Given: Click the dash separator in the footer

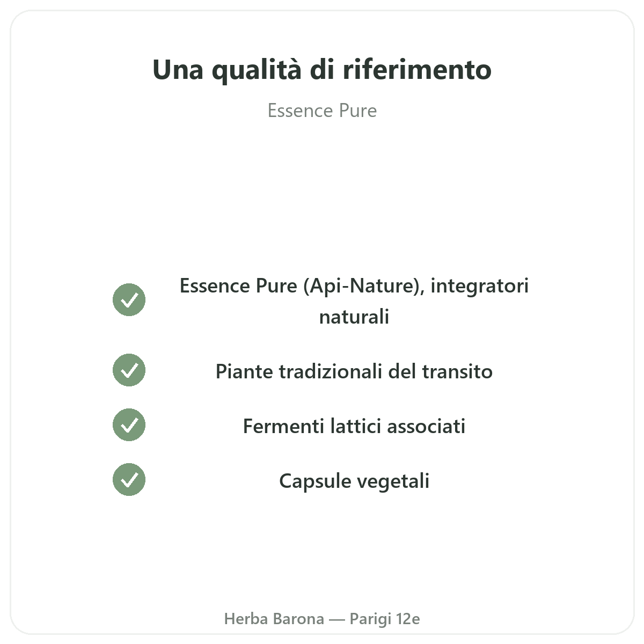Looking at the screenshot, I should click(x=337, y=619).
